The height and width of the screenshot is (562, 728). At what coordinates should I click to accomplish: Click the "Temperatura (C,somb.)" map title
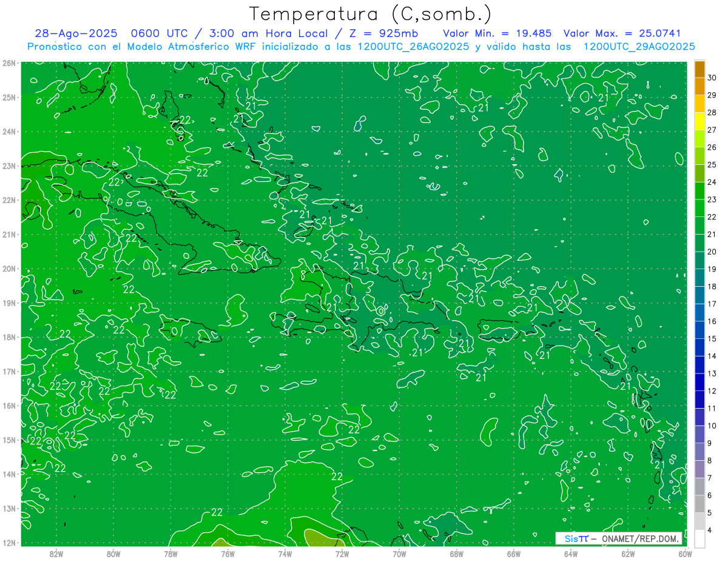click(x=371, y=15)
